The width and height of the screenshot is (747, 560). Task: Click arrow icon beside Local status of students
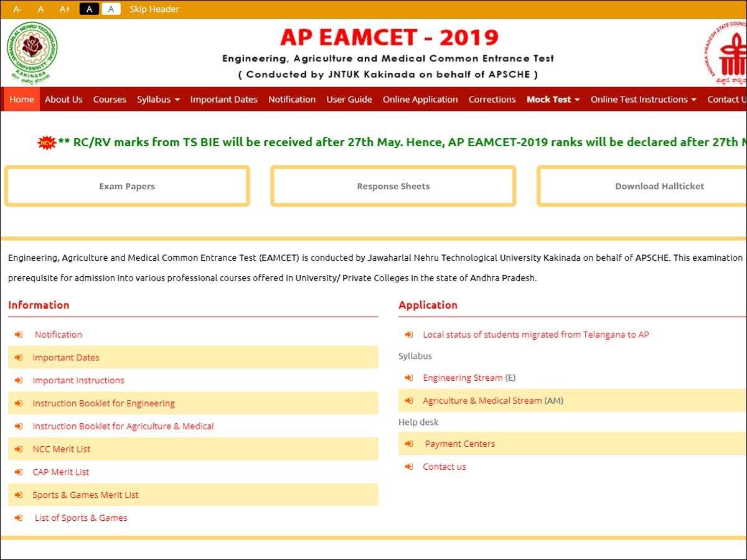point(409,335)
